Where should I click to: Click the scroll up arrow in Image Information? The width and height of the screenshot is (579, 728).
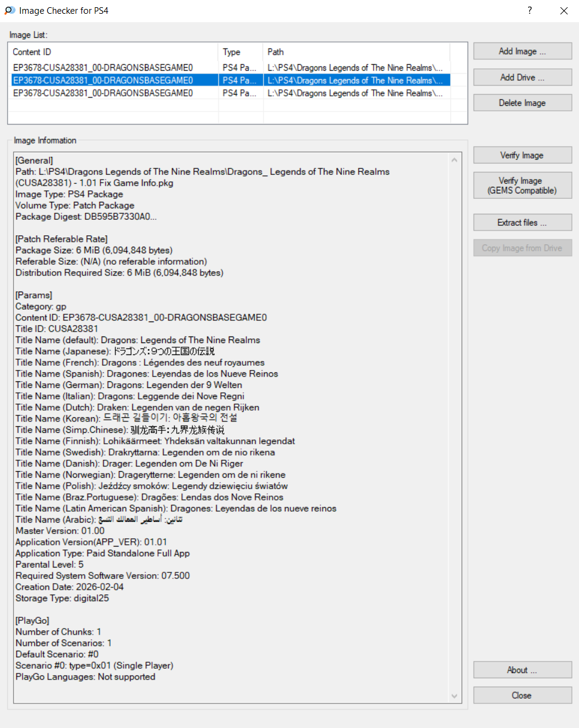[x=456, y=160]
